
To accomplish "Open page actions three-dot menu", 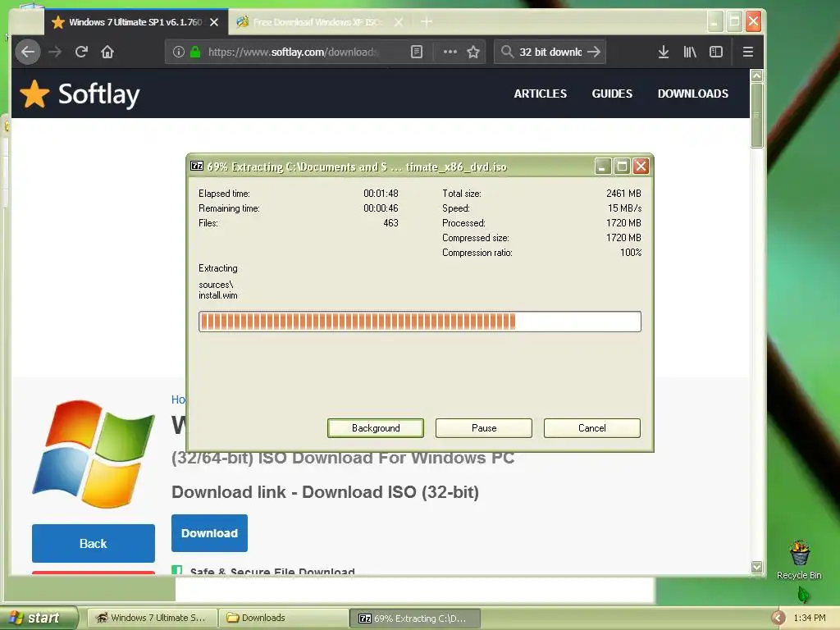I will pyautogui.click(x=450, y=52).
